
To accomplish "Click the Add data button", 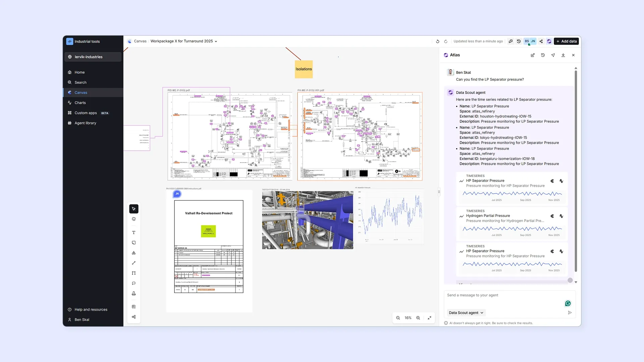I will pos(567,41).
